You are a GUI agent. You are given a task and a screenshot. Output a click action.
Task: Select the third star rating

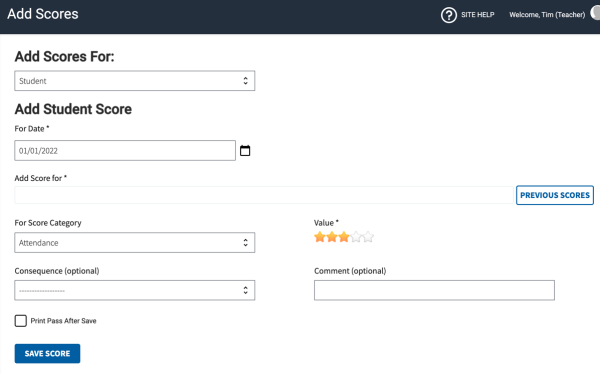[344, 237]
